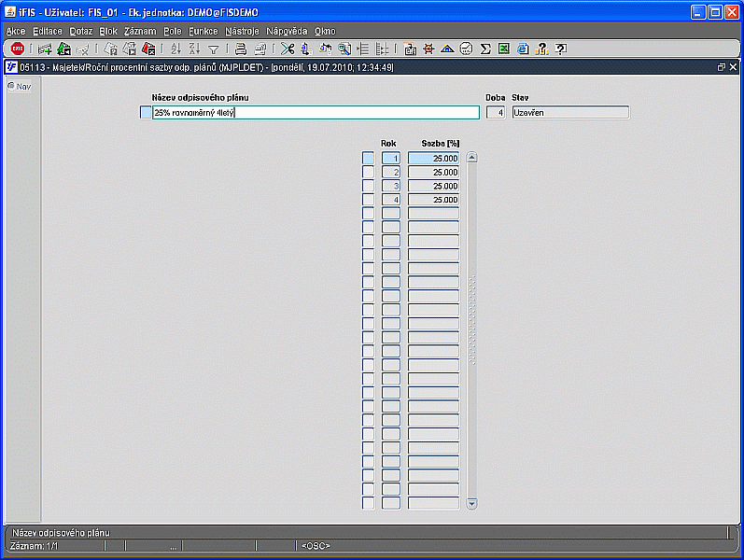
Task: Click the scissors cut icon
Action: pos(287,49)
